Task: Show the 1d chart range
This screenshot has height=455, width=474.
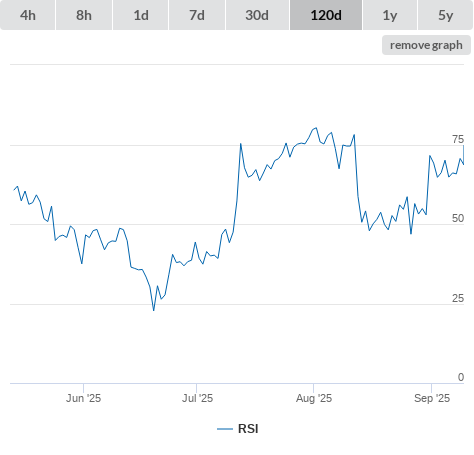Action: (141, 15)
